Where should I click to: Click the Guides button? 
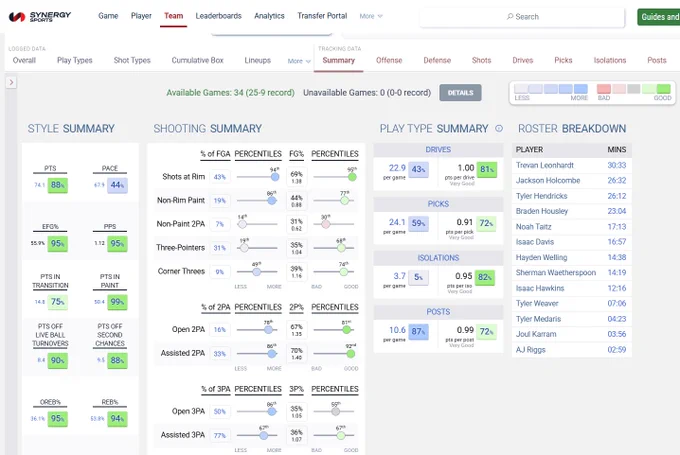[x=658, y=17]
